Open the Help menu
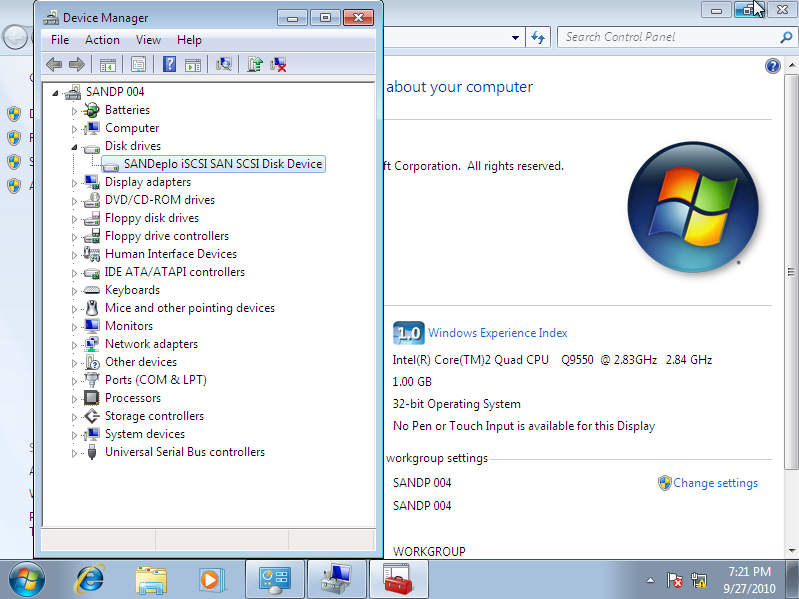Screen dimensions: 799x599 pyautogui.click(x=190, y=40)
